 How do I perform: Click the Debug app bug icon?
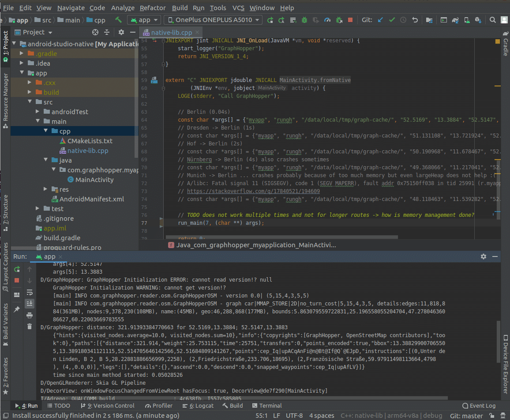coord(304,20)
